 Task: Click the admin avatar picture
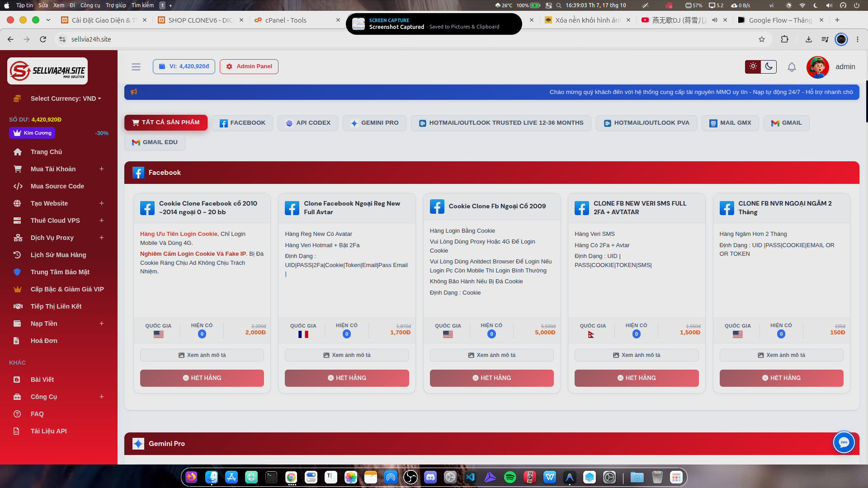[x=817, y=67]
